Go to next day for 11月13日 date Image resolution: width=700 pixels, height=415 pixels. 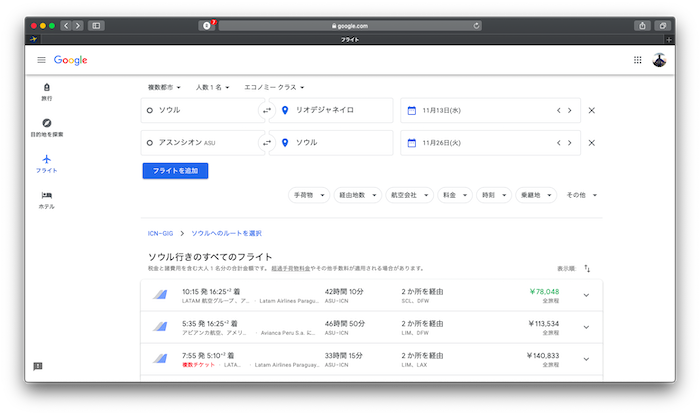click(570, 110)
